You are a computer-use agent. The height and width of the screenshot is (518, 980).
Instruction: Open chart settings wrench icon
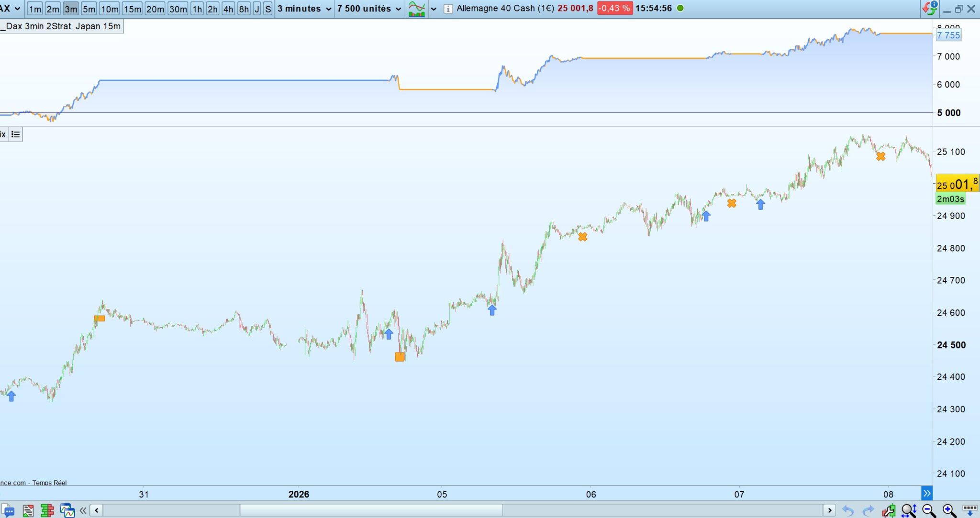coord(889,510)
